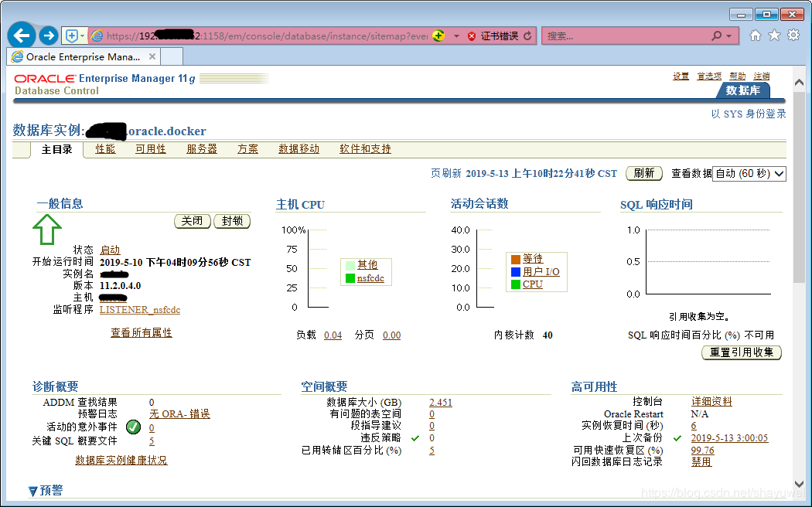Click the 其他 CPU legend link
812x507 pixels.
coord(367,264)
